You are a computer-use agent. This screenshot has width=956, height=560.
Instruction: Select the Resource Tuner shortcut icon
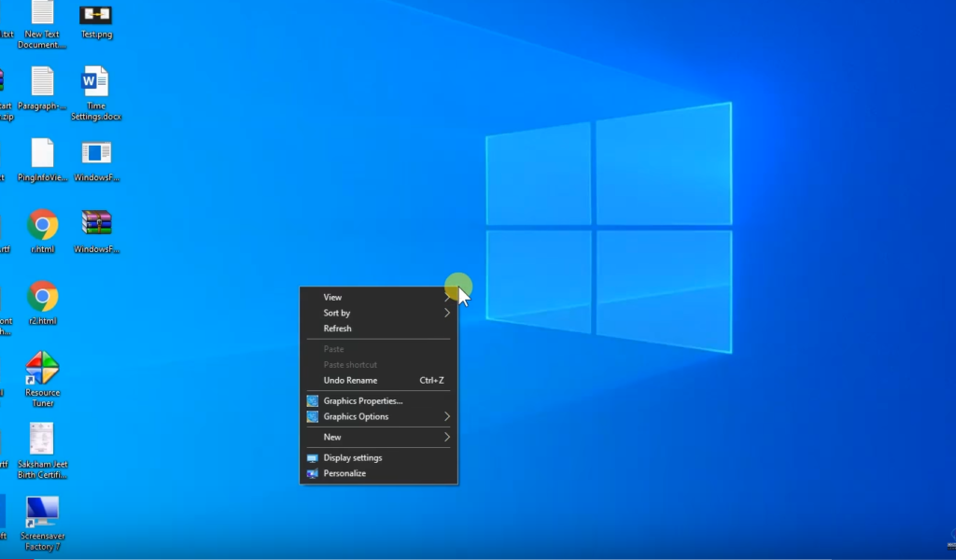42,379
